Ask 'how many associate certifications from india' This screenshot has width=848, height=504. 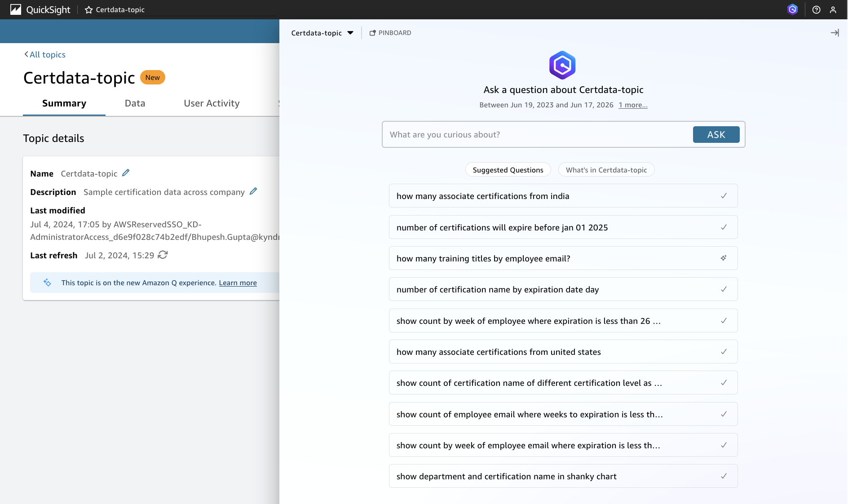[563, 196]
